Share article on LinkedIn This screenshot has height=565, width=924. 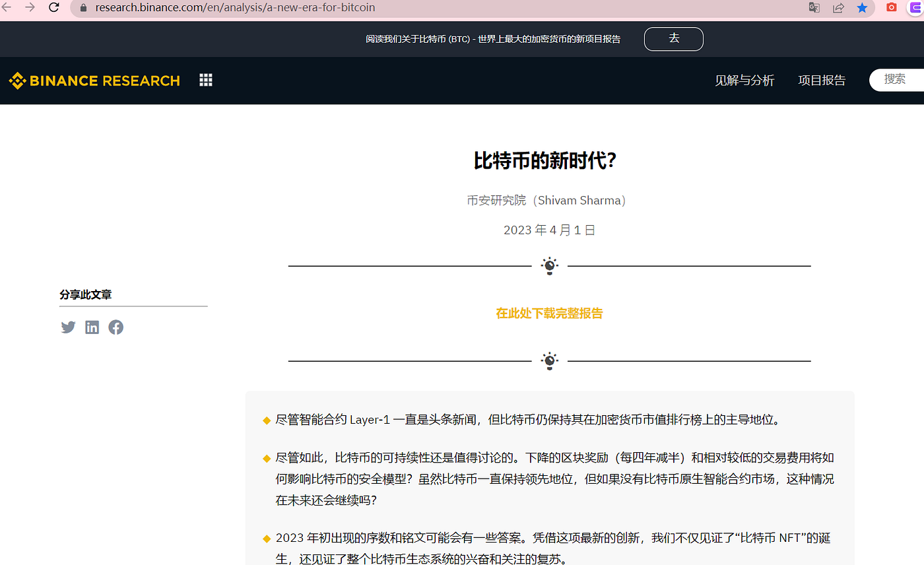point(92,327)
